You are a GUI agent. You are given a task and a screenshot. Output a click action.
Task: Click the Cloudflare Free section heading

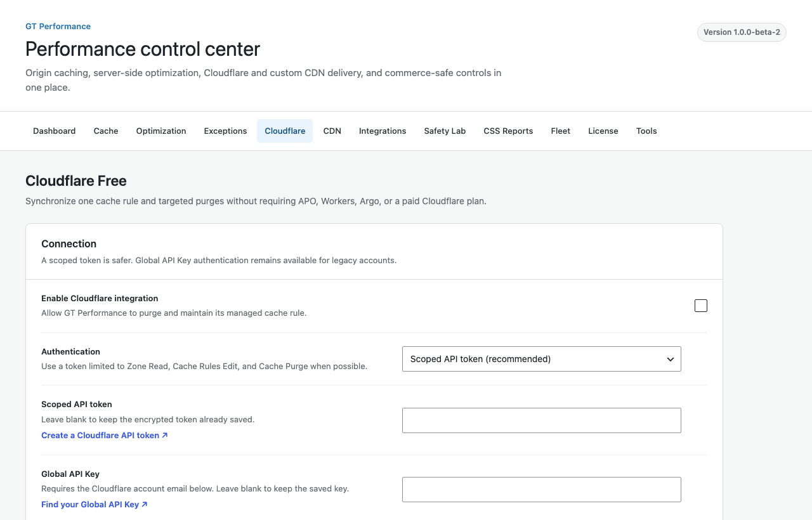76,181
